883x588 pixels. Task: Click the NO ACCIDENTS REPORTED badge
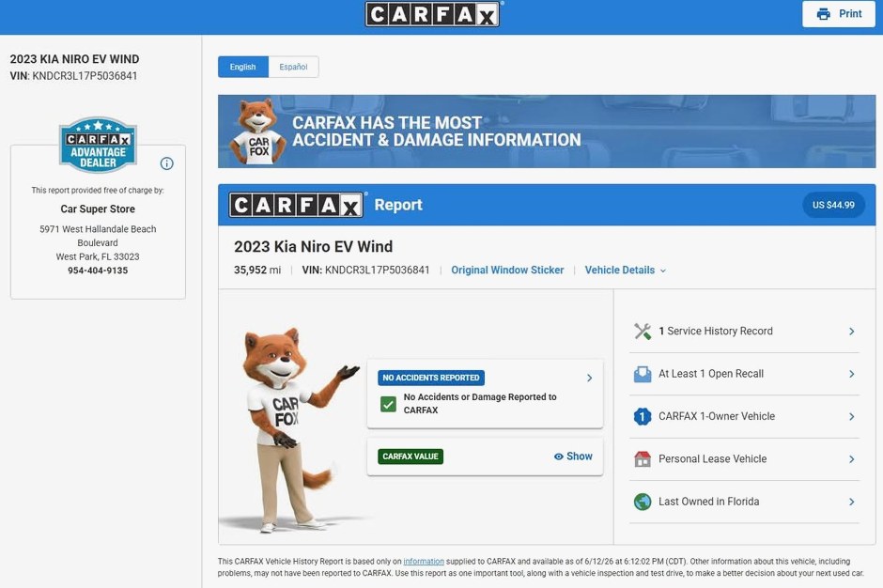(x=431, y=378)
